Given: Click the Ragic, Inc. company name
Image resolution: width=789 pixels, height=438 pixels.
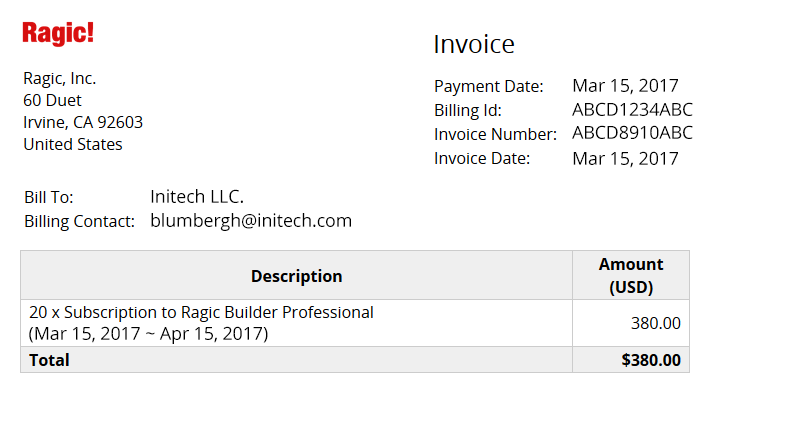Looking at the screenshot, I should pyautogui.click(x=59, y=78).
